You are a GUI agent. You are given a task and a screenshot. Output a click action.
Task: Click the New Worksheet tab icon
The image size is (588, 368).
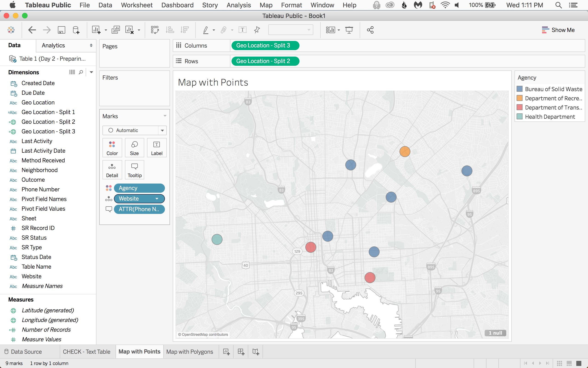coord(226,352)
